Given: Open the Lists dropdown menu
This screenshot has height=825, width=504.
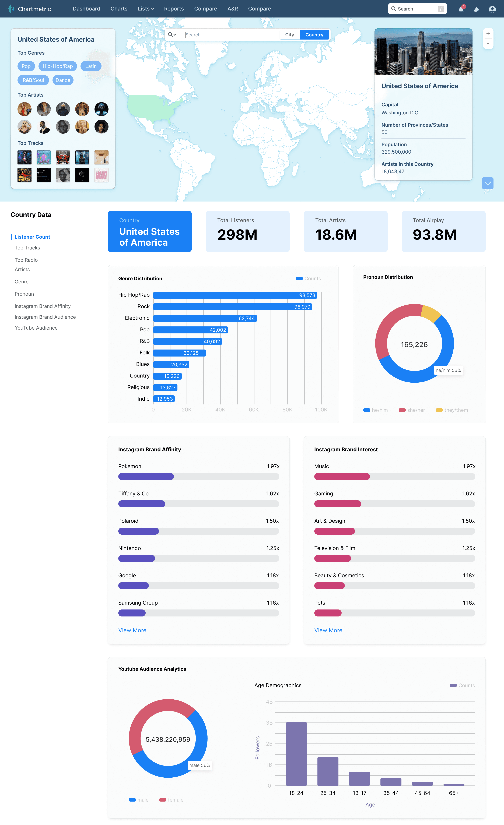Looking at the screenshot, I should [x=146, y=9].
